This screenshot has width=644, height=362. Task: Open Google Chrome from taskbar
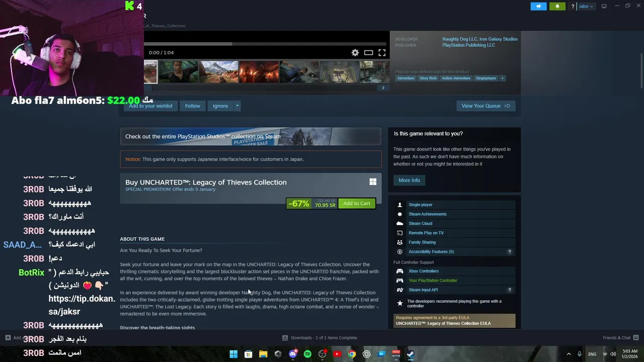(x=352, y=354)
